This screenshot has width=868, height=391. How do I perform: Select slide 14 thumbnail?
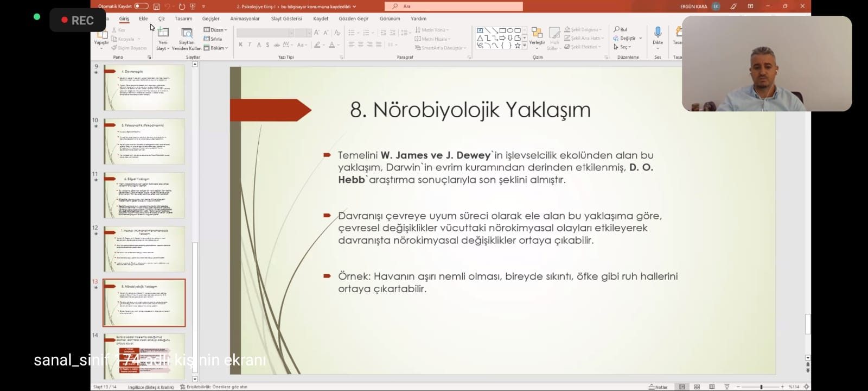(144, 356)
